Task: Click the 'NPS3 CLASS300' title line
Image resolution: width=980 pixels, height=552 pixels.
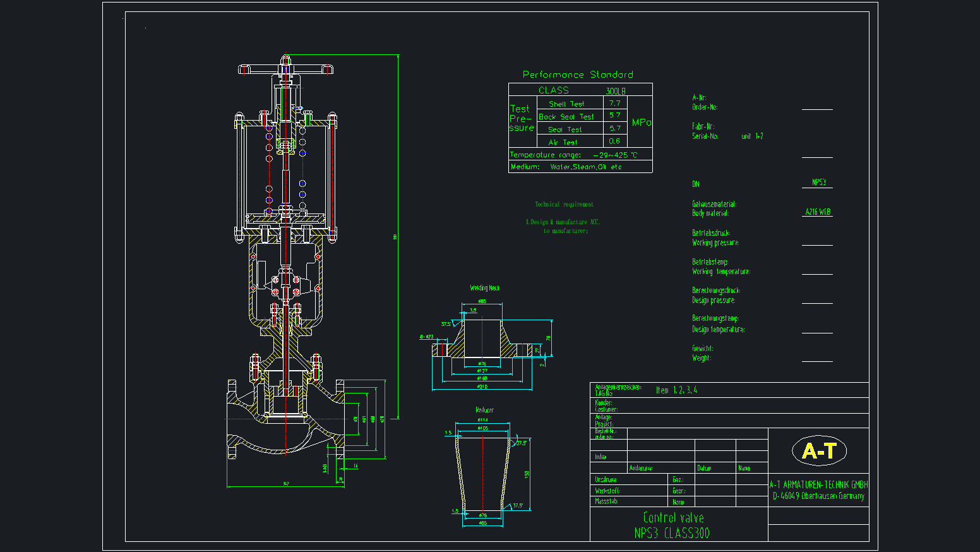Action: click(x=672, y=533)
